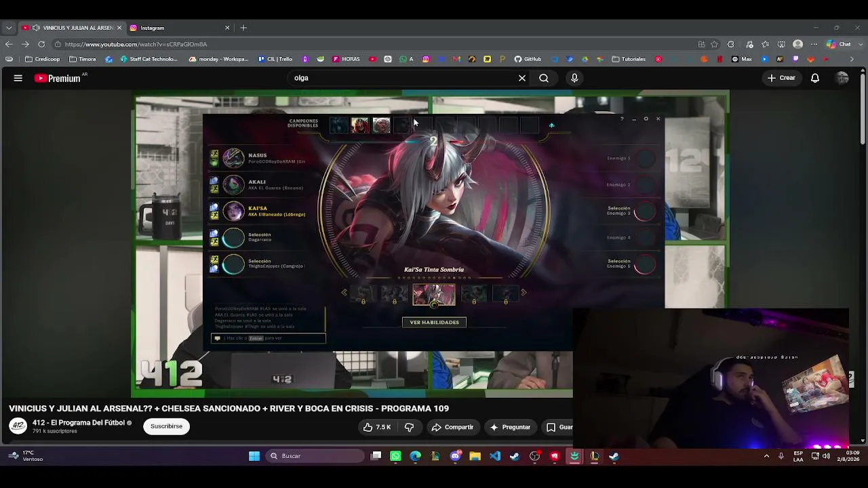Show next skin with right carousel arrow
Screen dimensions: 868x488
524,293
